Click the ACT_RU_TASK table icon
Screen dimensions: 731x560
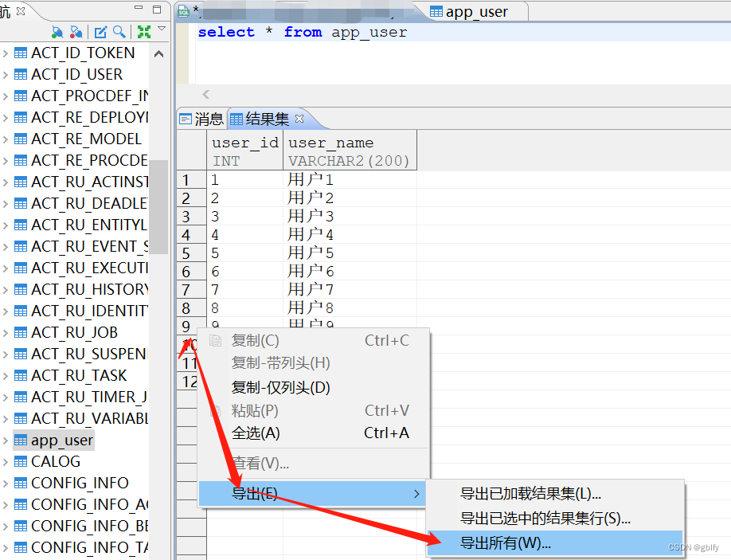(x=21, y=375)
